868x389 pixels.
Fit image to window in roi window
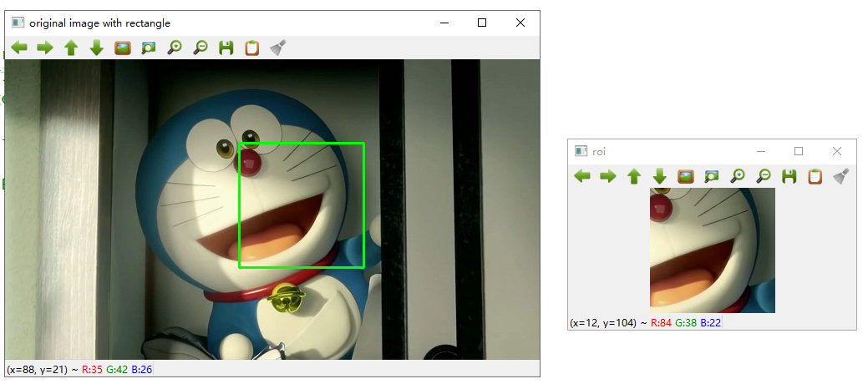click(711, 176)
